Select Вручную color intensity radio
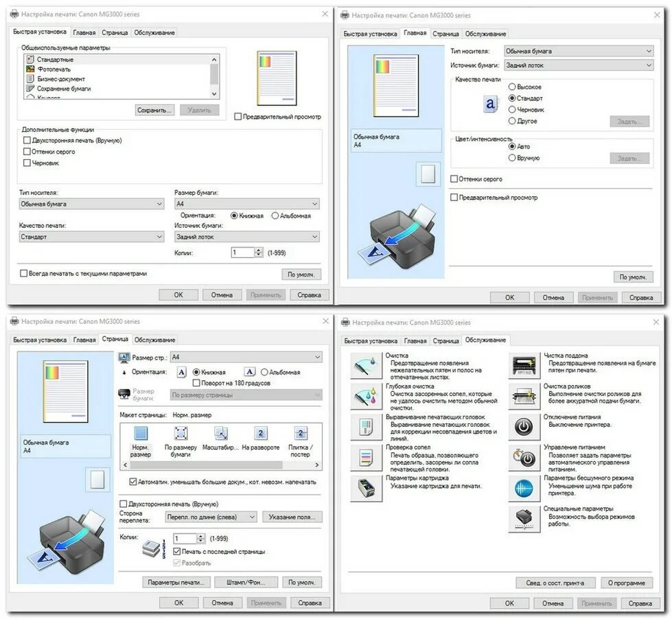 511,158
